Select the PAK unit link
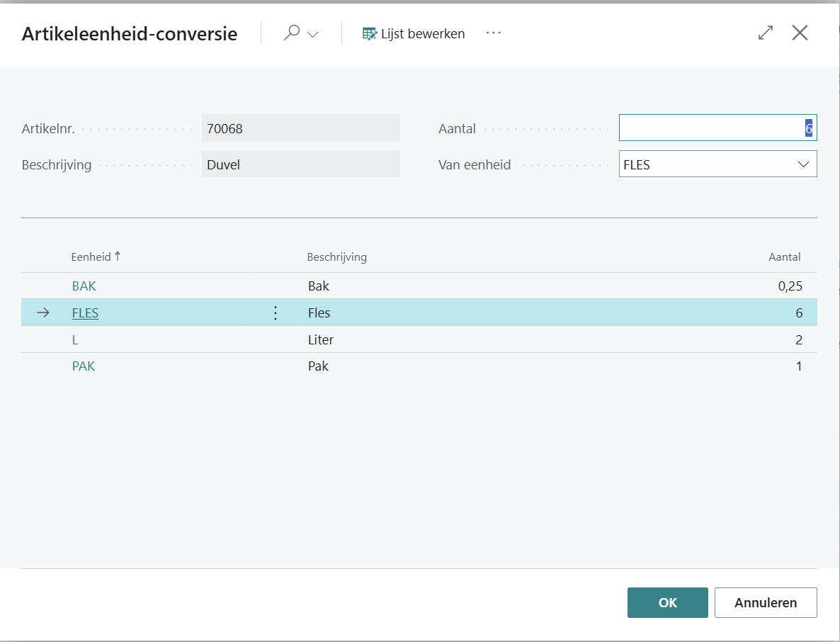840x642 pixels. (84, 366)
